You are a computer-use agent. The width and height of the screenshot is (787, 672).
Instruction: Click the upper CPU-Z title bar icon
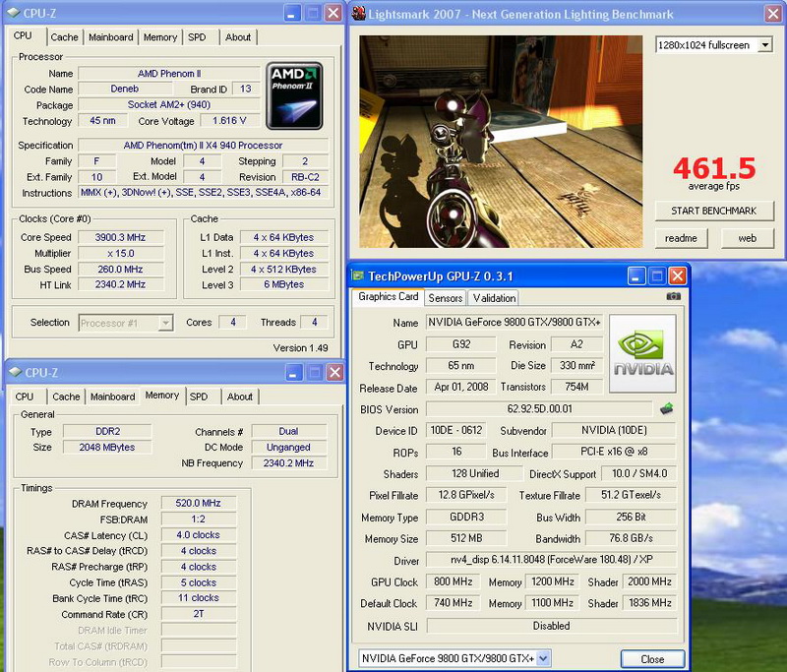[x=15, y=13]
